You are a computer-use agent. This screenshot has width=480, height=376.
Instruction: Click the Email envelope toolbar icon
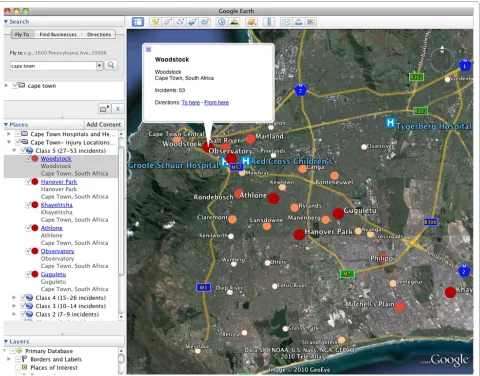tap(286, 22)
